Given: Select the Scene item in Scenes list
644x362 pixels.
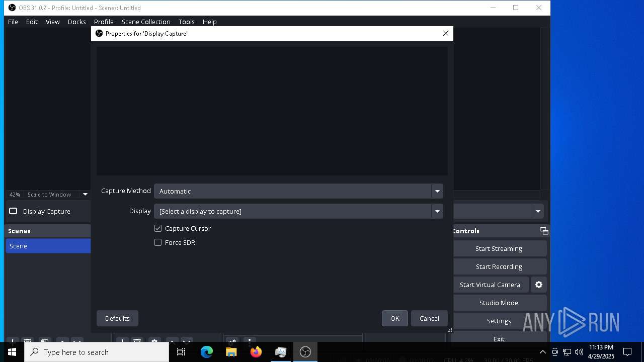Looking at the screenshot, I should 48,246.
